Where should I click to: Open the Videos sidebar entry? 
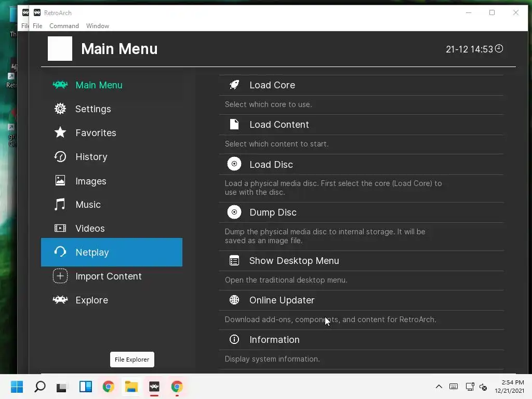pos(112,229)
